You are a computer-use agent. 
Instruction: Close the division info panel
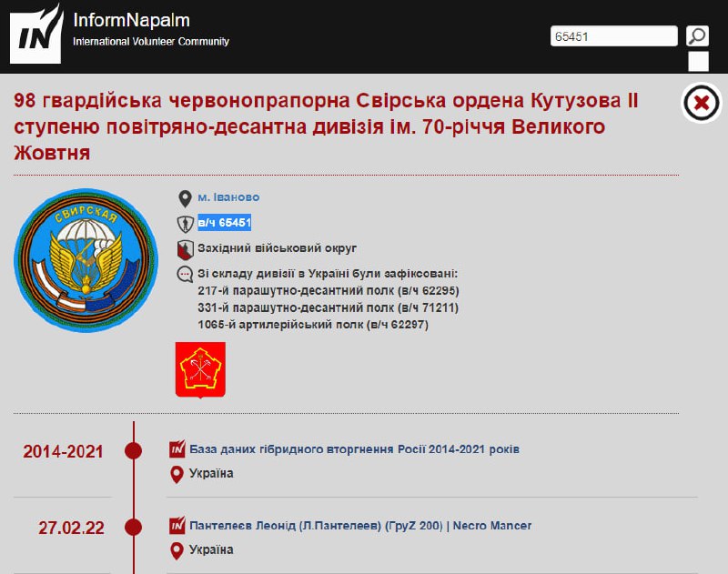pos(701,103)
